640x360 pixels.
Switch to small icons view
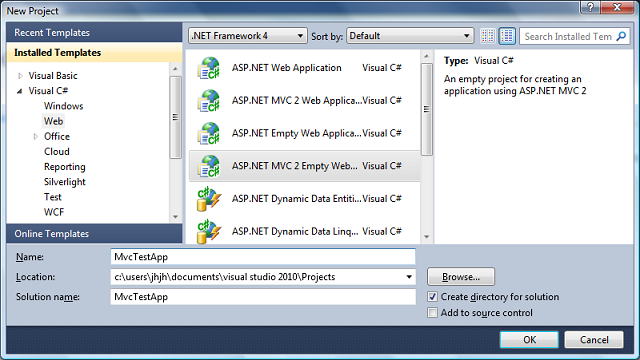click(x=488, y=36)
